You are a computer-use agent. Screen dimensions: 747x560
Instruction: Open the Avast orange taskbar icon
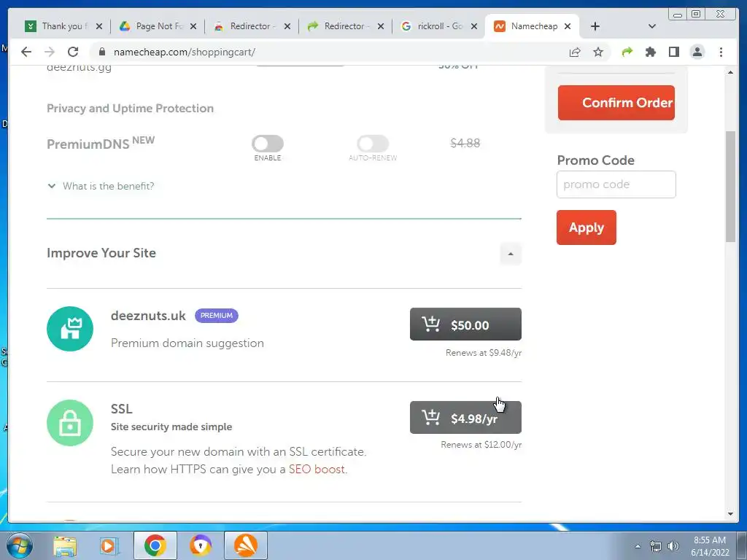coord(245,545)
